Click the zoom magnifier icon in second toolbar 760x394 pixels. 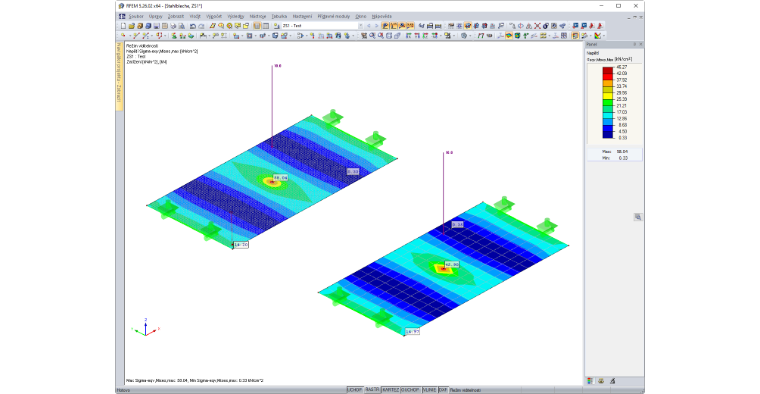point(372,35)
